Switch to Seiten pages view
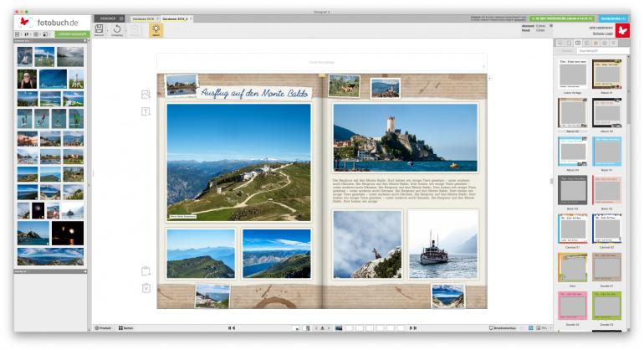 [126, 328]
